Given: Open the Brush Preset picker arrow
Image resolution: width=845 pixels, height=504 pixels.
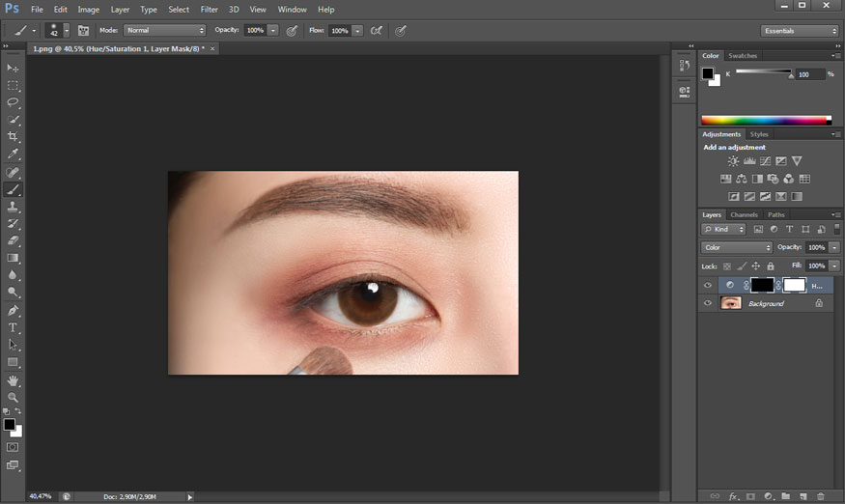Looking at the screenshot, I should tap(67, 30).
